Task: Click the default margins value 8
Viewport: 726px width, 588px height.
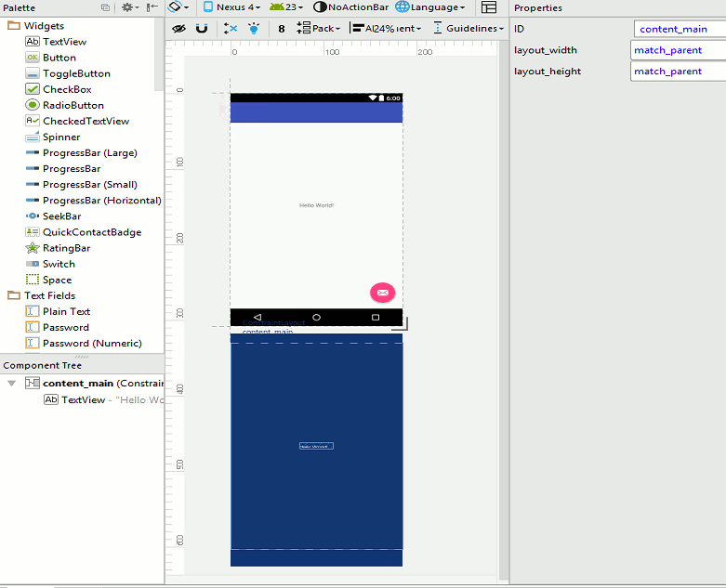Action: 282,29
